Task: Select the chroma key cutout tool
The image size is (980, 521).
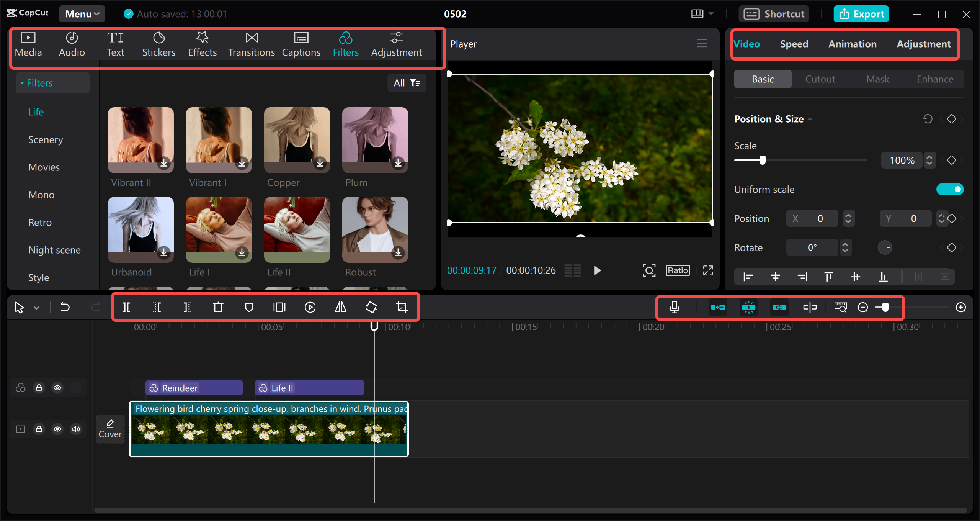Action: [x=820, y=78]
